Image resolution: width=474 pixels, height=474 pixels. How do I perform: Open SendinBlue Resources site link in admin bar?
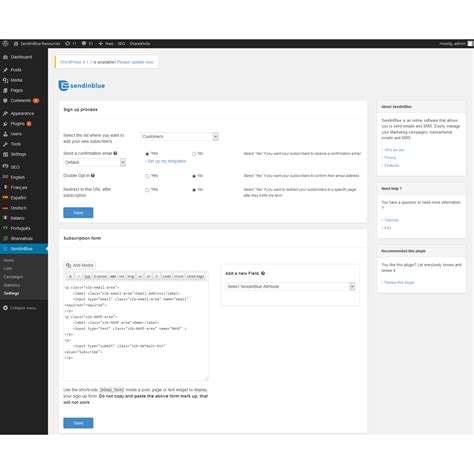37,44
